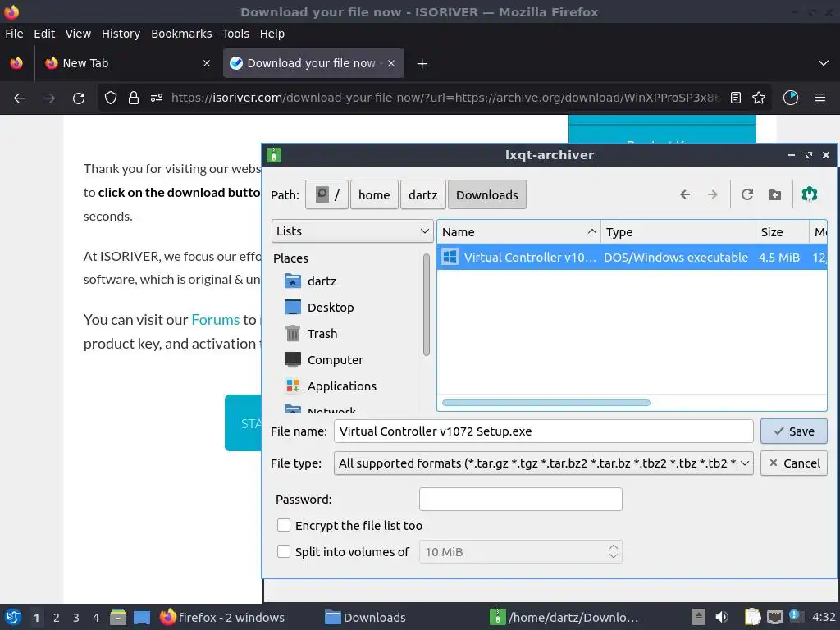
Task: Reload the Downloads folder listing
Action: point(746,194)
